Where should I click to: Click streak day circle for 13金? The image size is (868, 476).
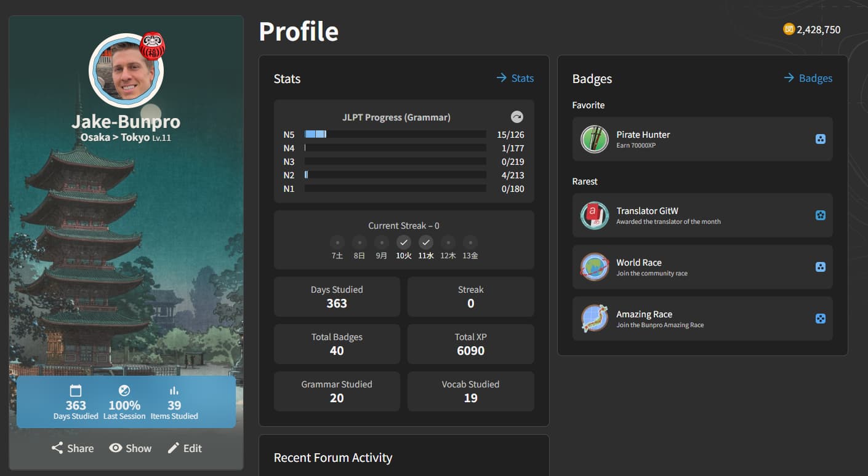pyautogui.click(x=470, y=242)
